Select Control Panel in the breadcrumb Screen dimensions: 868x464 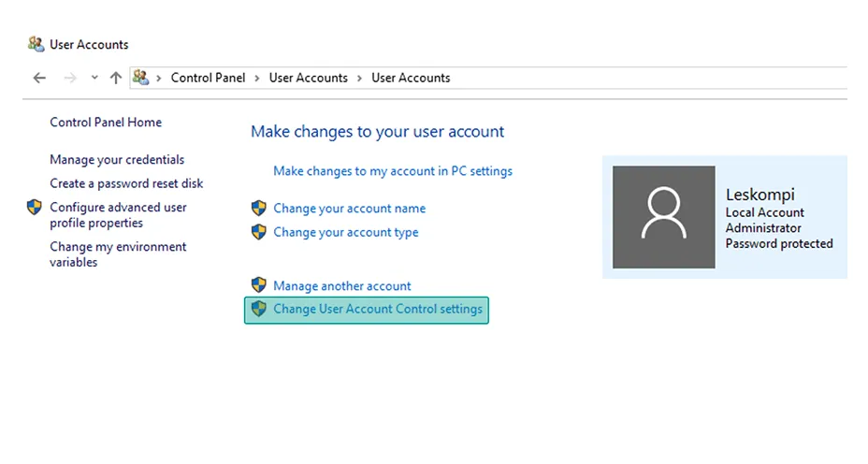(x=208, y=78)
